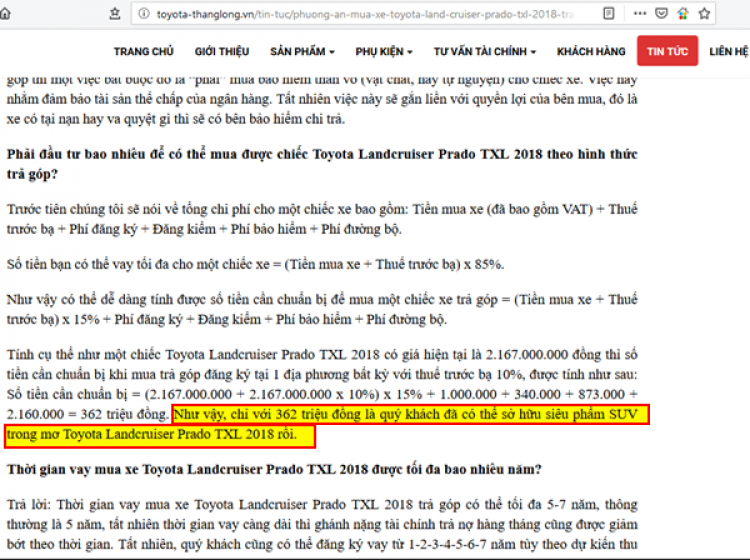This screenshot has height=560, width=750.
Task: Click the browser home icon
Action: 4,14
